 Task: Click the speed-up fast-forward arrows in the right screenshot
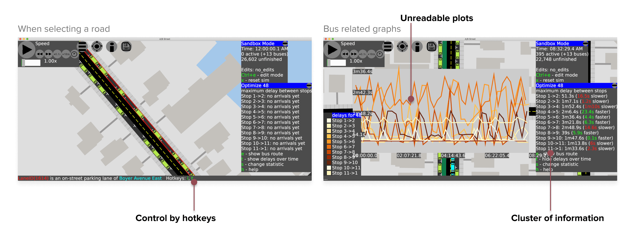(x=354, y=54)
